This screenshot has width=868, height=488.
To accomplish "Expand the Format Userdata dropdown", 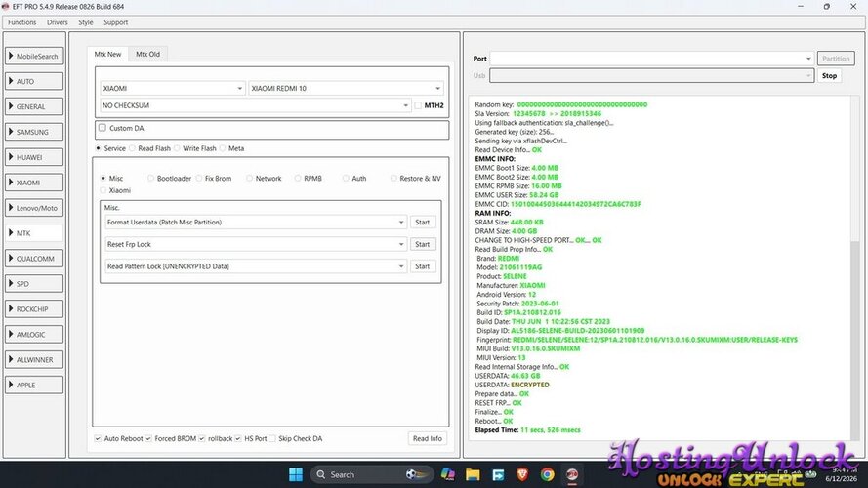I will click(256, 223).
